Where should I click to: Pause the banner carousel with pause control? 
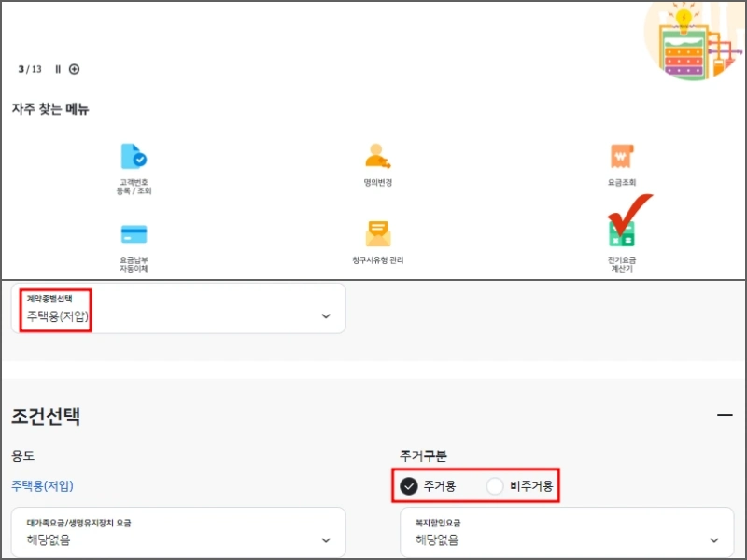(57, 69)
